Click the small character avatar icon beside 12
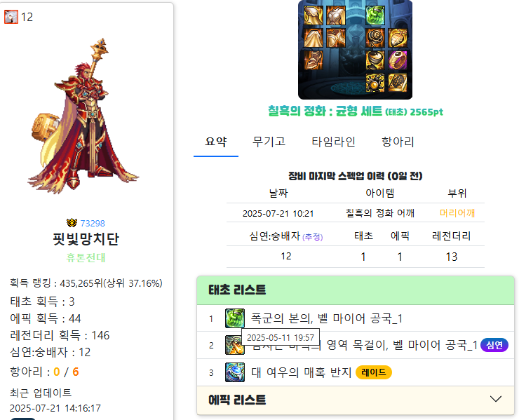 11,17
